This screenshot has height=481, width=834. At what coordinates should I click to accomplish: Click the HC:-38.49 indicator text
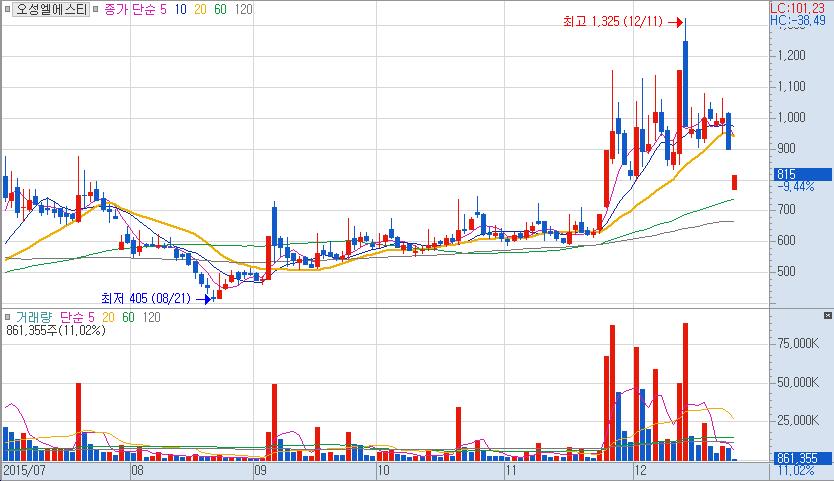coord(798,20)
